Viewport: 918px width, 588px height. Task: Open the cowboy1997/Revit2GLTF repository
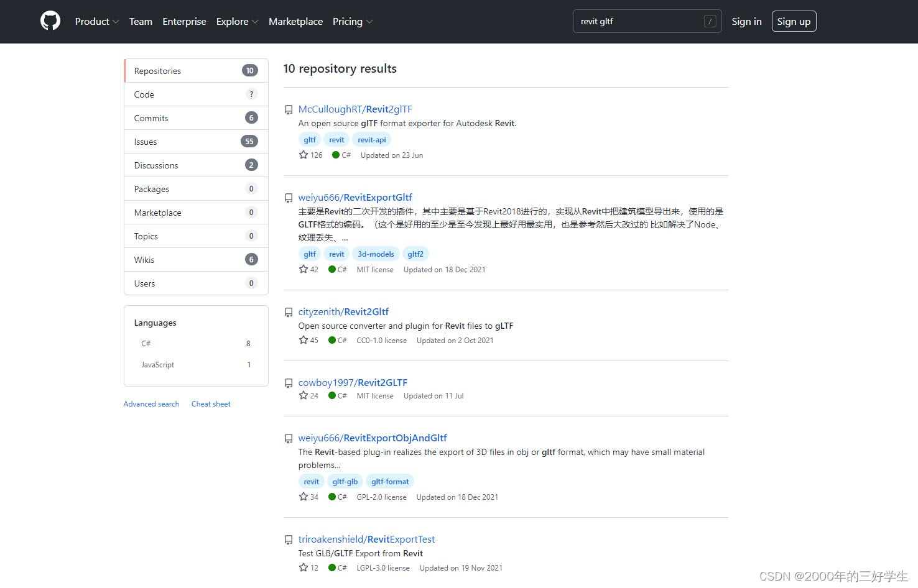click(x=353, y=383)
